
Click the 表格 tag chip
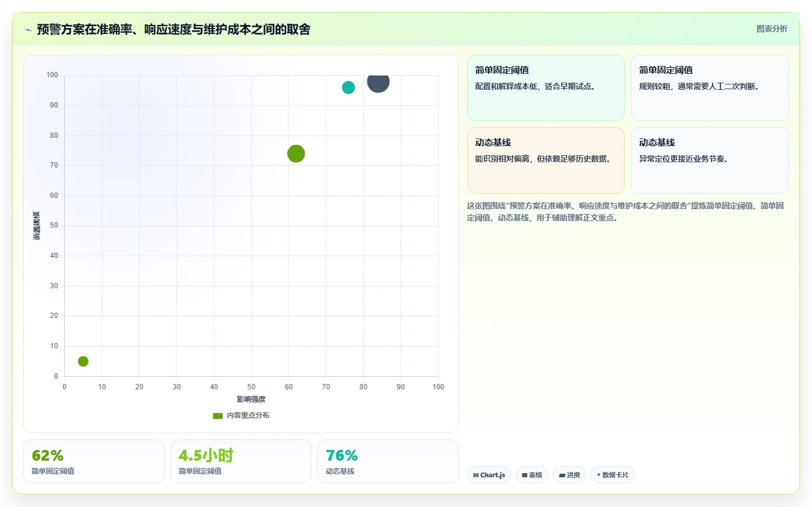pos(532,475)
